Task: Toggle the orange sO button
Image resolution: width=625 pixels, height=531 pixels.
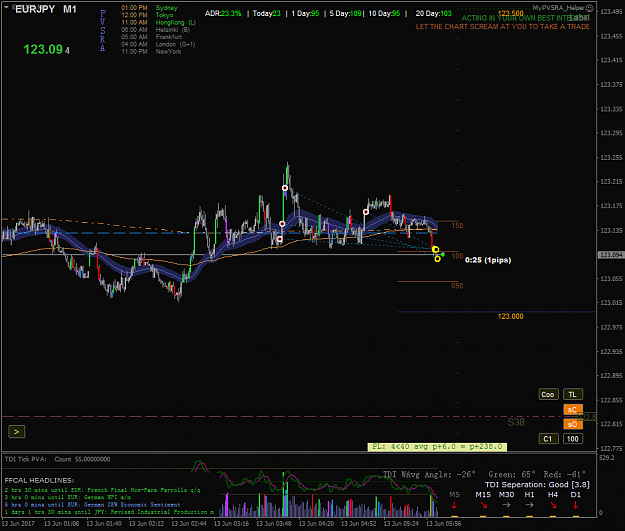Action: tap(573, 424)
